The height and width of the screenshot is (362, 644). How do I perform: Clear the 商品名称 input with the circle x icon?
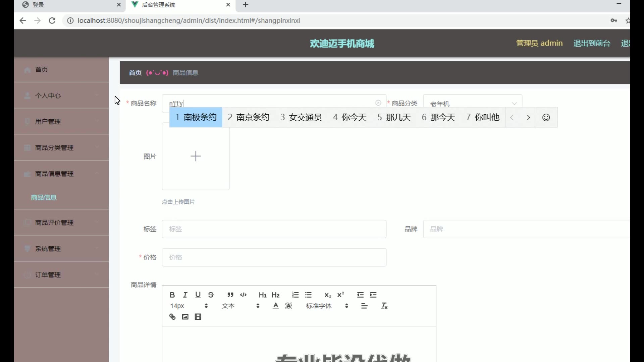tap(378, 103)
